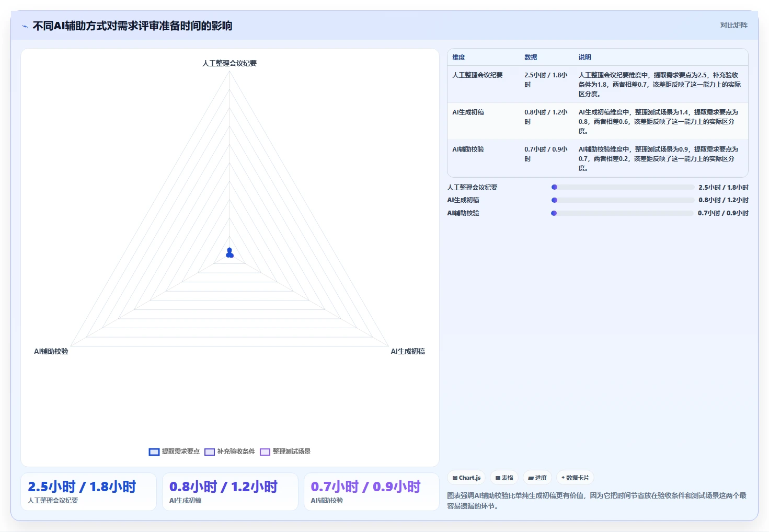Click the 维度 column header
Viewport: 769px width, 532px height.
(458, 57)
